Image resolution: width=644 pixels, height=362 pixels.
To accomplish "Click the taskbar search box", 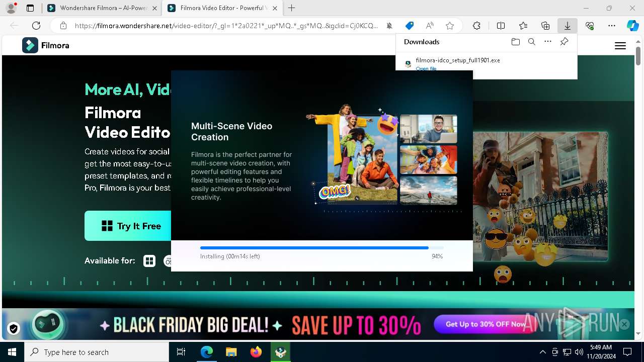I will click(97, 352).
